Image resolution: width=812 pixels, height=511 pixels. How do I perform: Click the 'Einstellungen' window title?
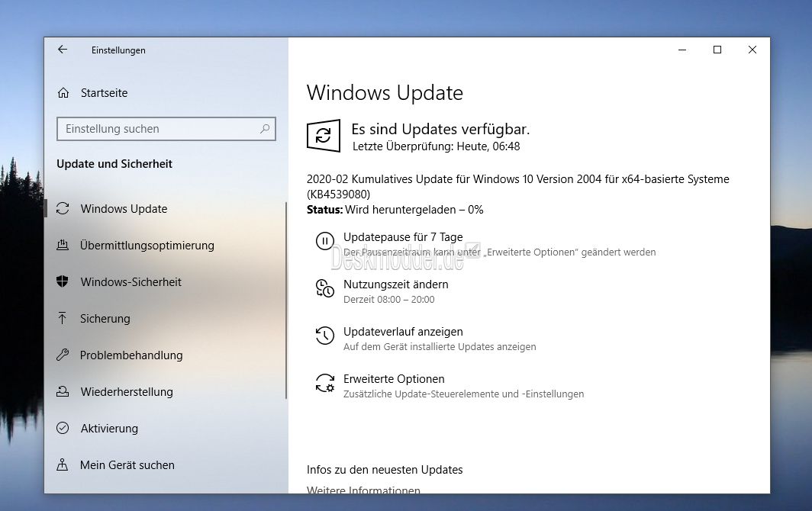click(x=118, y=50)
